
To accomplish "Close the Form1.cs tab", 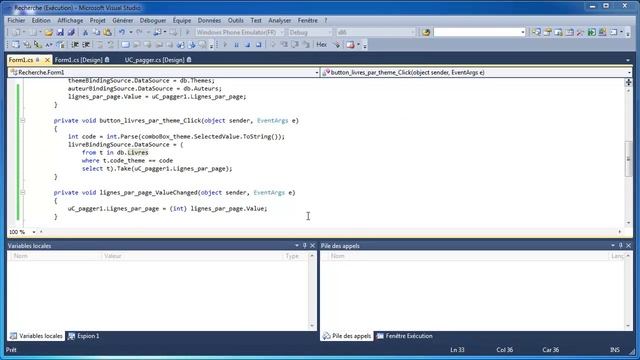I will coord(47,60).
